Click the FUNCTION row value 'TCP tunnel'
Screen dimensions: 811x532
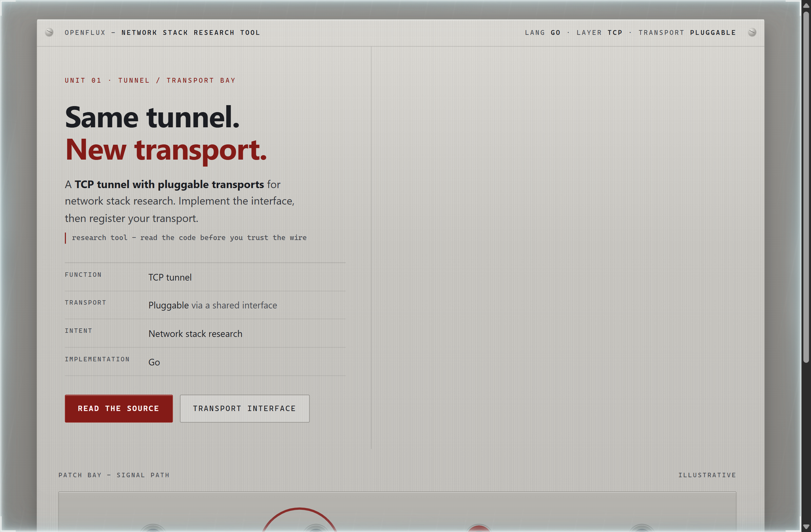170,278
